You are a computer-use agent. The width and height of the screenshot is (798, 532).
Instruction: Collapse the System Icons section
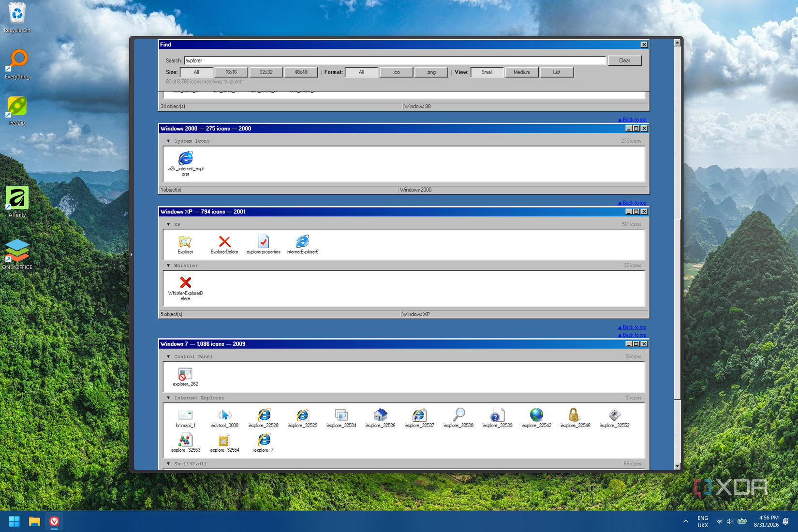[x=168, y=141]
